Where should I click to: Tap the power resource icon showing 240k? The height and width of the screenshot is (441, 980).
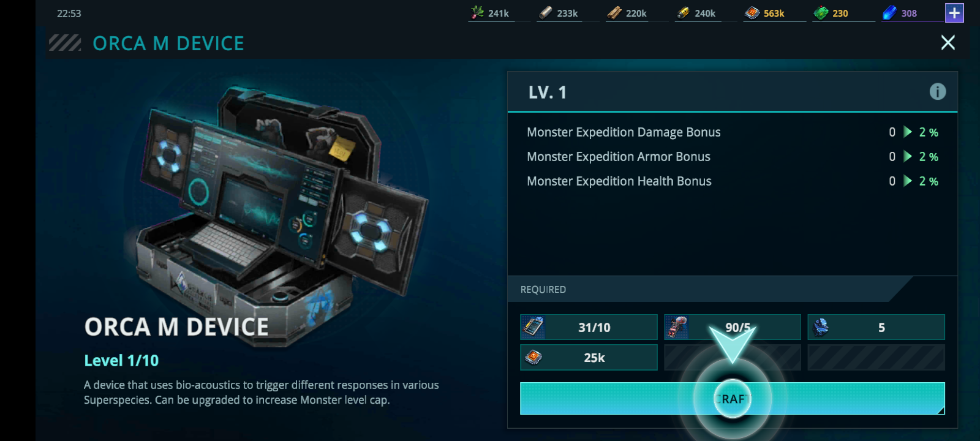[x=683, y=13]
